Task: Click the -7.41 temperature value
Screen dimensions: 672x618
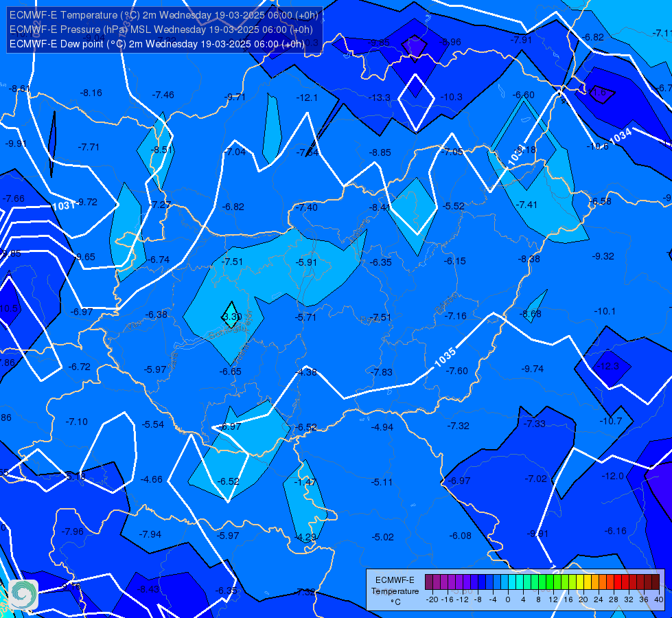Action: pos(526,205)
